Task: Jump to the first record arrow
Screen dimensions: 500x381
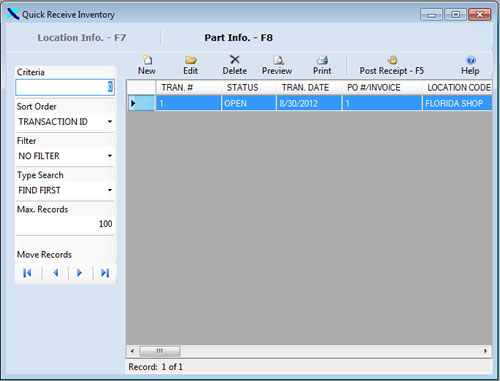Action: pyautogui.click(x=27, y=273)
